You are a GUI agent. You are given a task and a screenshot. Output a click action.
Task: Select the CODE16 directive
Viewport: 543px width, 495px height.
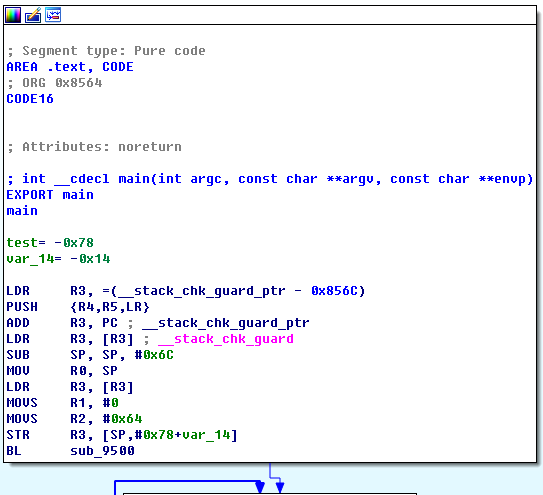coord(30,99)
